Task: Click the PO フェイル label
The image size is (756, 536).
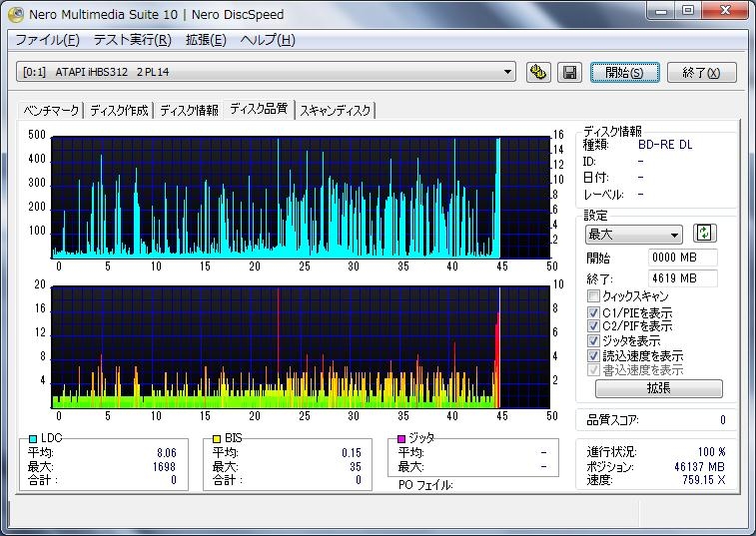Action: click(425, 485)
